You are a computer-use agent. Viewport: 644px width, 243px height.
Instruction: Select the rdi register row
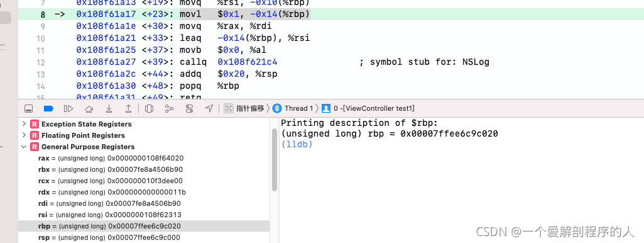(144, 203)
